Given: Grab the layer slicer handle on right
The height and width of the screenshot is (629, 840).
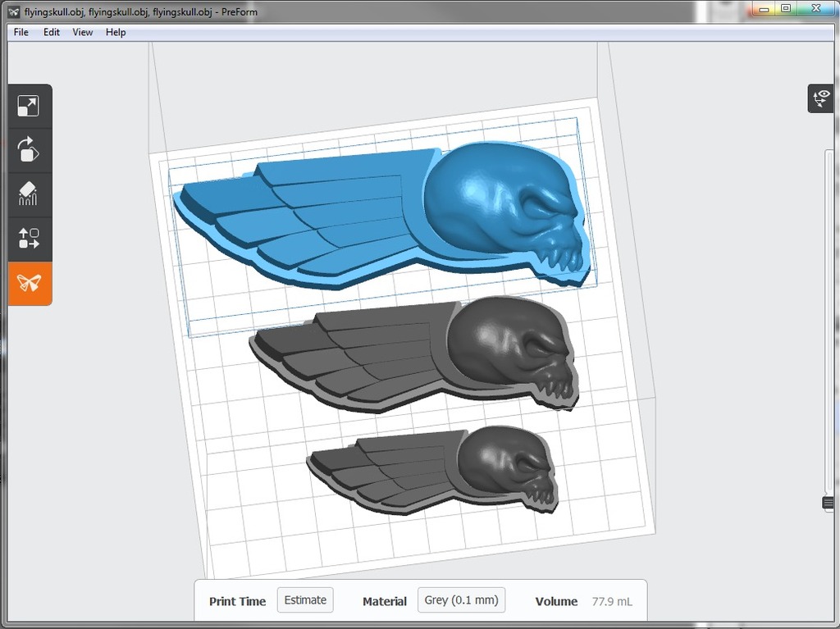Looking at the screenshot, I should tap(829, 503).
